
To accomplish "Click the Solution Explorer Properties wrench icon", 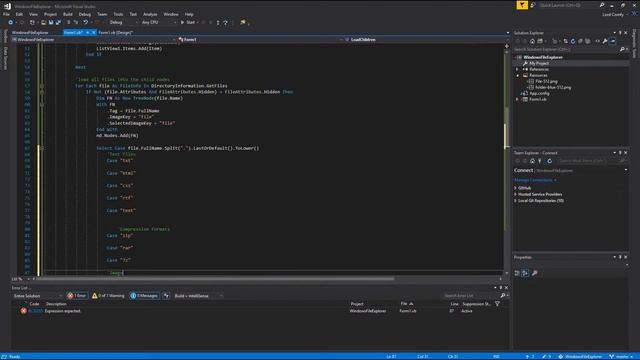I will [605, 41].
